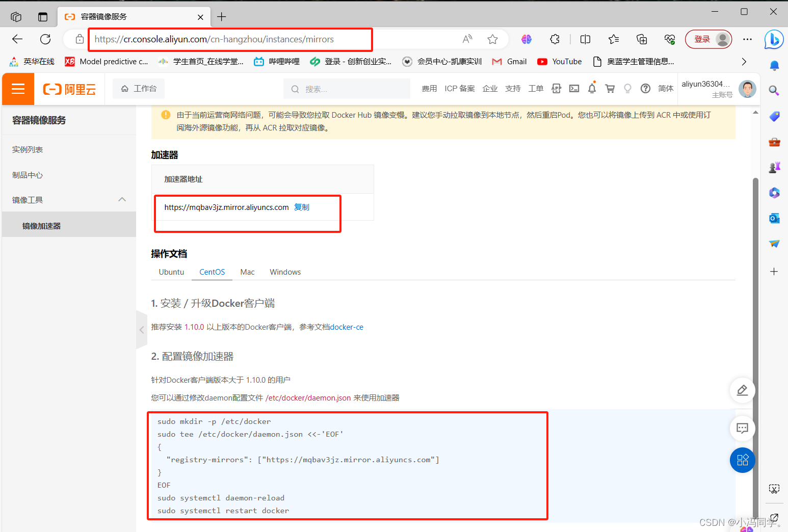Open the App download icon in header
The height and width of the screenshot is (532, 788).
(x=556, y=89)
